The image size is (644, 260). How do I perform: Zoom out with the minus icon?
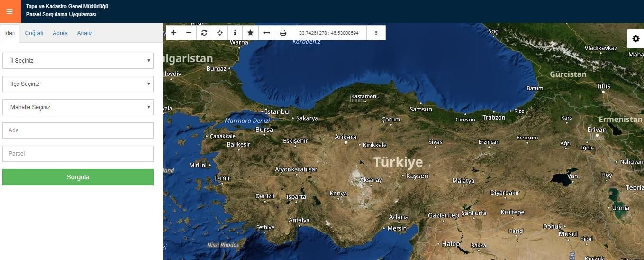[x=189, y=33]
